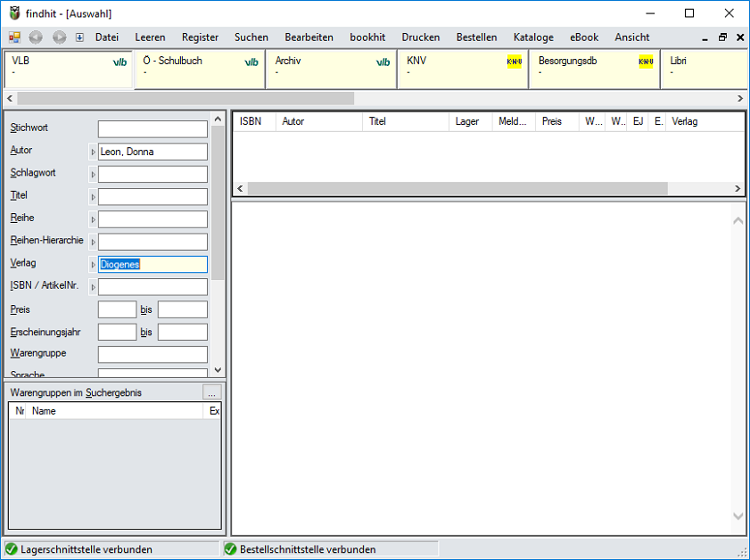Expand the ISBN / ArtikelNr. register arrow
This screenshot has width=750, height=560.
[93, 287]
